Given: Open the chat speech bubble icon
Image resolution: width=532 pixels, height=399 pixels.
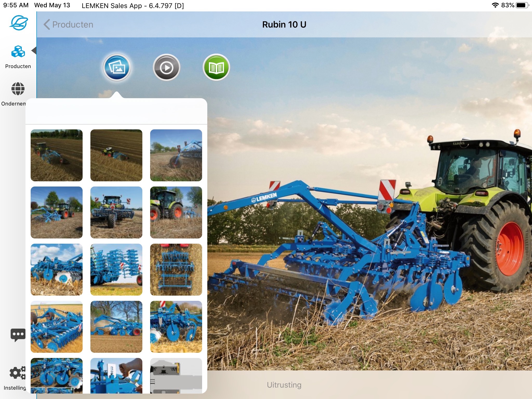Looking at the screenshot, I should click(x=18, y=335).
